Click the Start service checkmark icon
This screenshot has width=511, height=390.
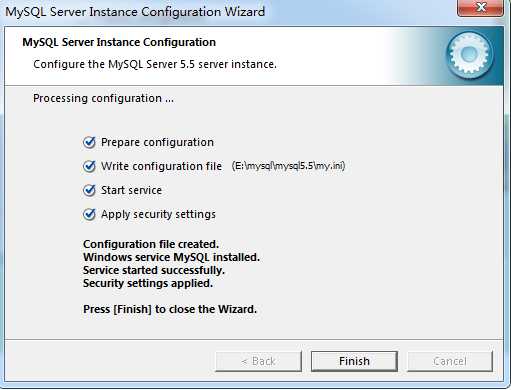pyautogui.click(x=89, y=190)
